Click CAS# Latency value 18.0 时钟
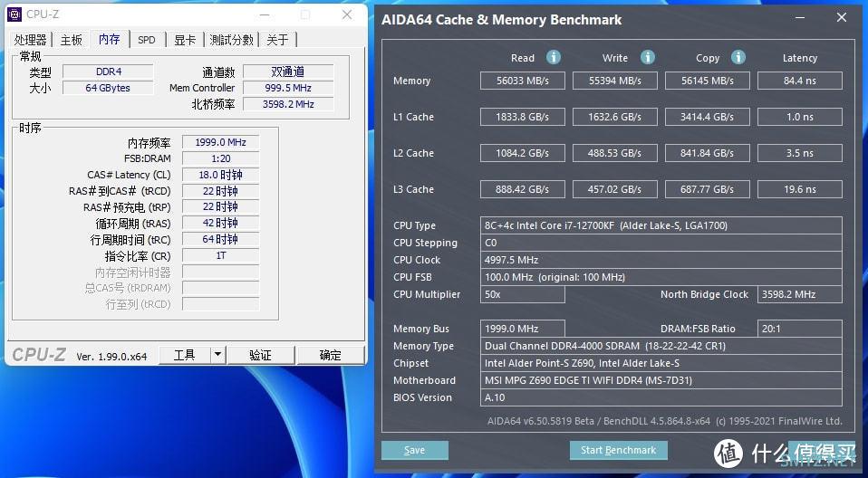The width and height of the screenshot is (868, 478). (x=220, y=175)
